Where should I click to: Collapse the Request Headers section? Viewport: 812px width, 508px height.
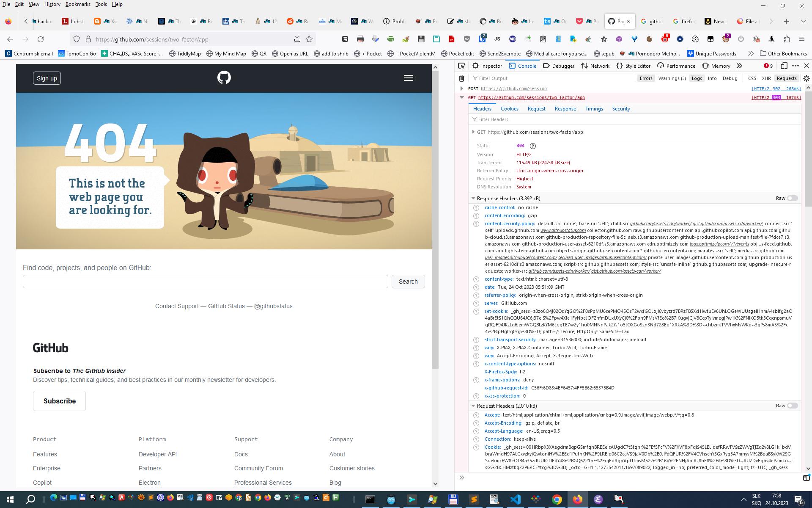point(473,406)
